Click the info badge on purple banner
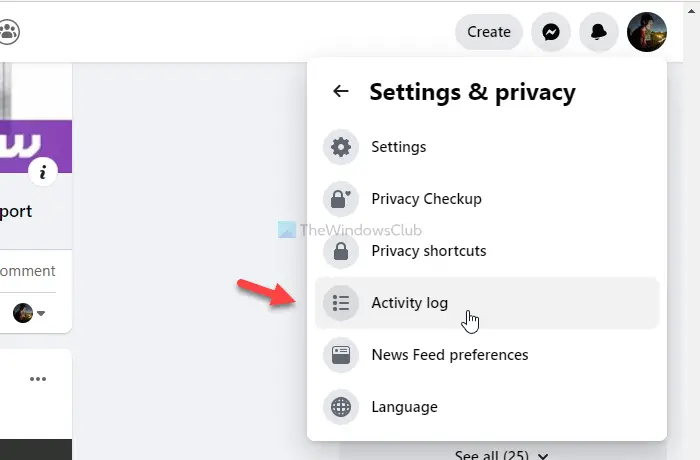Viewport: 700px width, 460px height. click(43, 172)
